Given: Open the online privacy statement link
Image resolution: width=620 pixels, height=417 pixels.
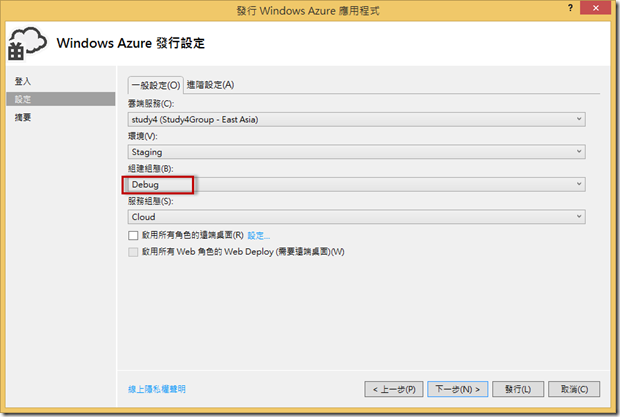Looking at the screenshot, I should click(x=157, y=389).
